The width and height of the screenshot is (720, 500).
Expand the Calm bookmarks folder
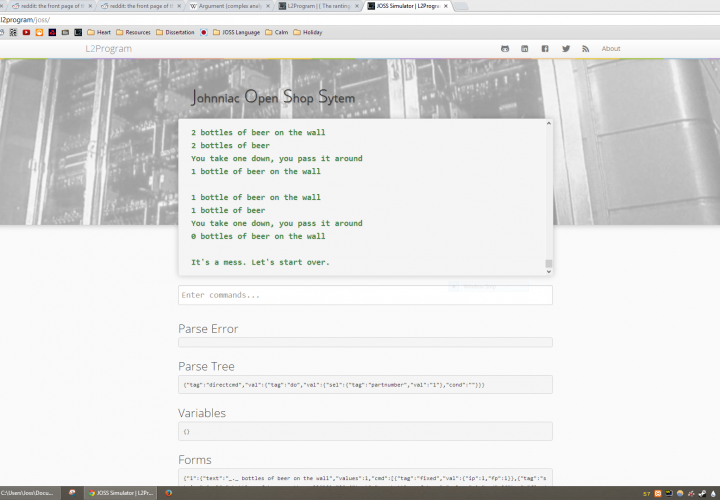click(x=276, y=32)
